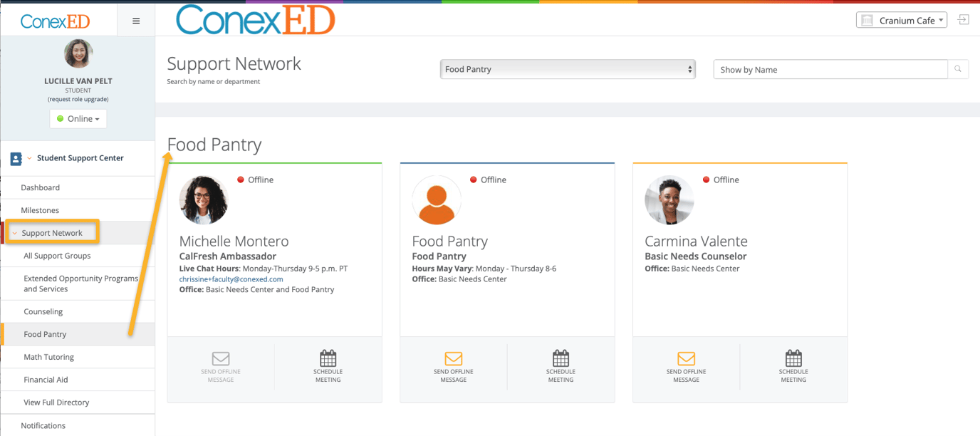Click the logout icon in the top right
980x436 pixels.
point(964,20)
